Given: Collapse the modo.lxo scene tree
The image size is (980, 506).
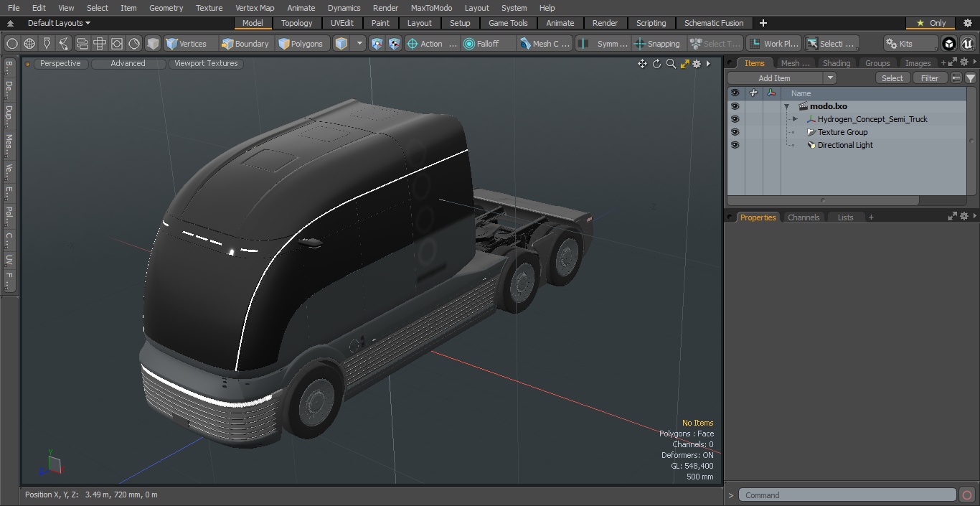Looking at the screenshot, I should click(x=786, y=106).
